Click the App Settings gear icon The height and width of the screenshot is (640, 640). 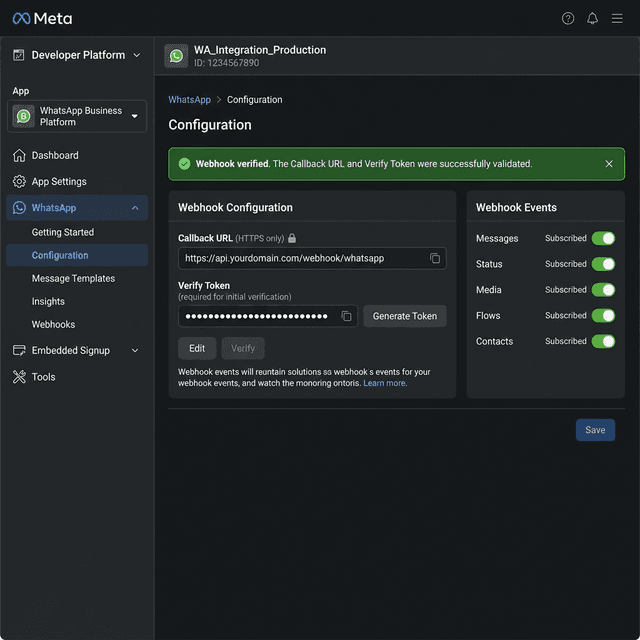click(19, 182)
